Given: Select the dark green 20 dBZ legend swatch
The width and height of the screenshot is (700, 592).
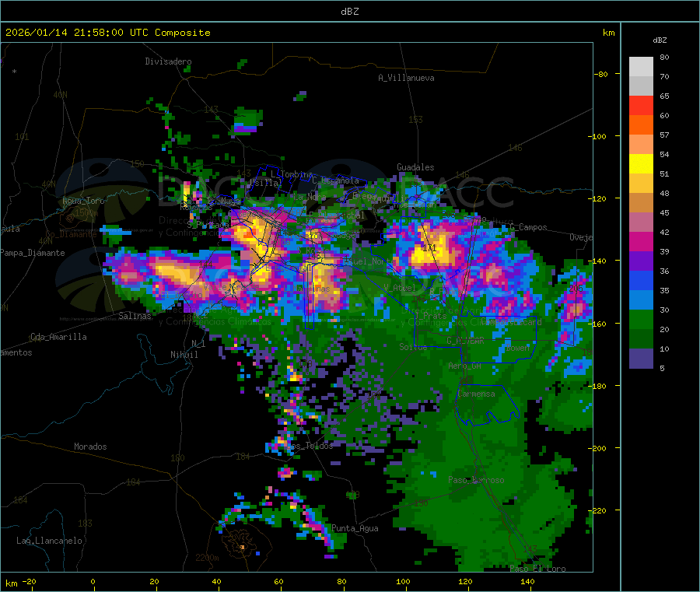Looking at the screenshot, I should (641, 339).
